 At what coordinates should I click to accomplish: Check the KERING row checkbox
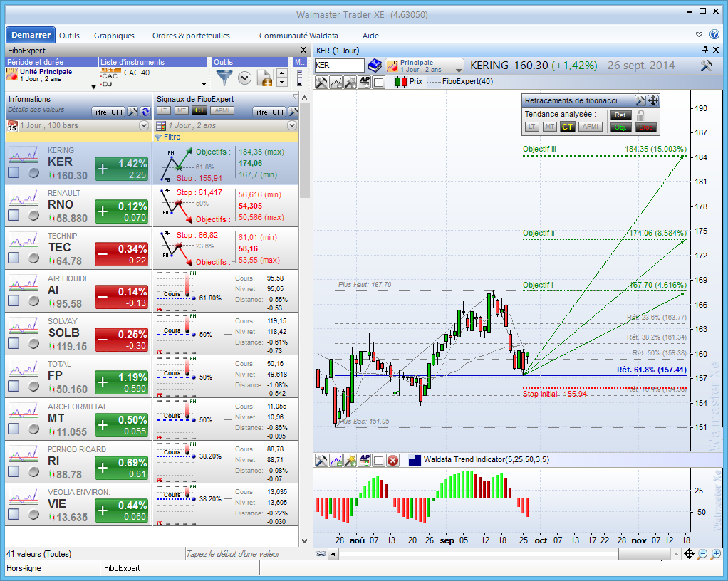(x=14, y=172)
